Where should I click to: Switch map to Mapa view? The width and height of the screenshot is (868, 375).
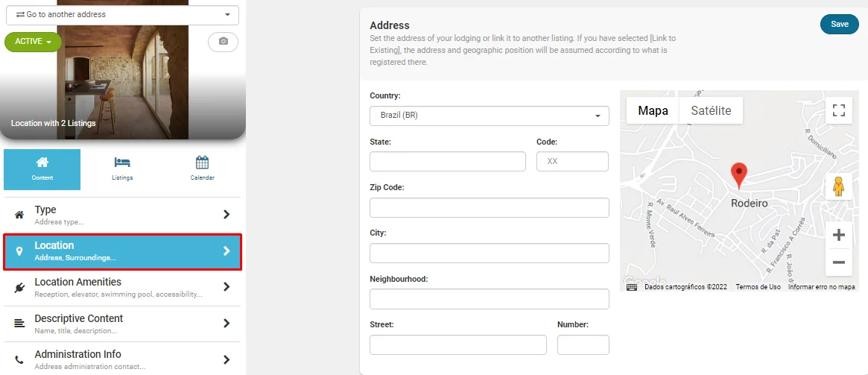(x=653, y=111)
